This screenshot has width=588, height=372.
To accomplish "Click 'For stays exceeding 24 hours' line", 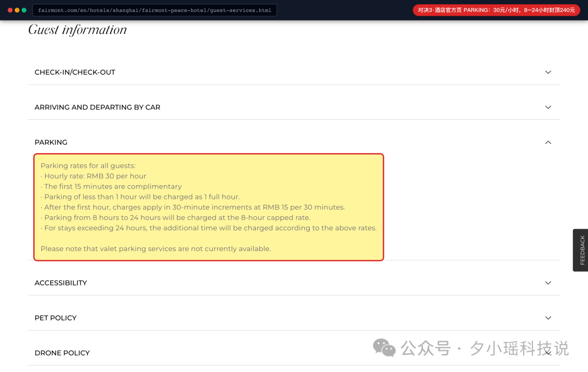I will [x=209, y=228].
